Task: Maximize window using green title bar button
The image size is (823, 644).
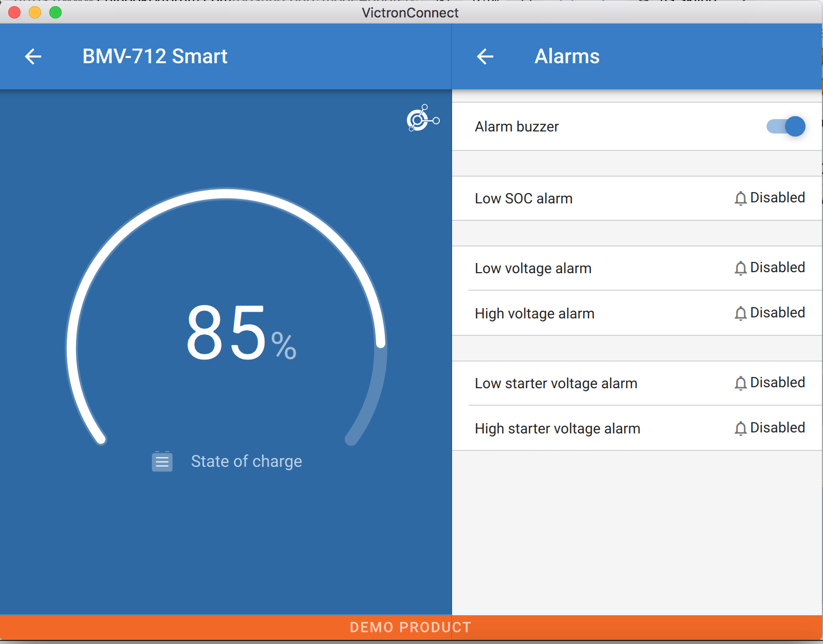Action: (x=55, y=12)
